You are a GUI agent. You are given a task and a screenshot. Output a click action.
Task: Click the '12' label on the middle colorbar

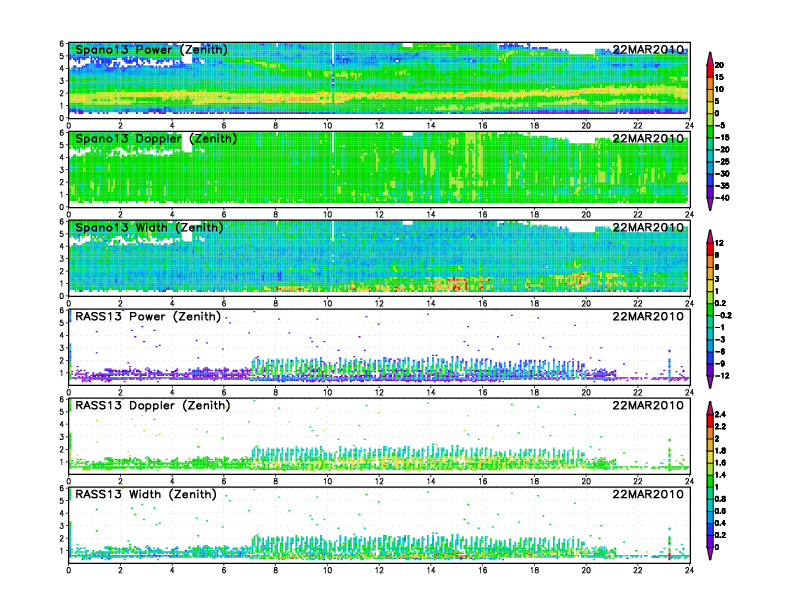tap(719, 243)
